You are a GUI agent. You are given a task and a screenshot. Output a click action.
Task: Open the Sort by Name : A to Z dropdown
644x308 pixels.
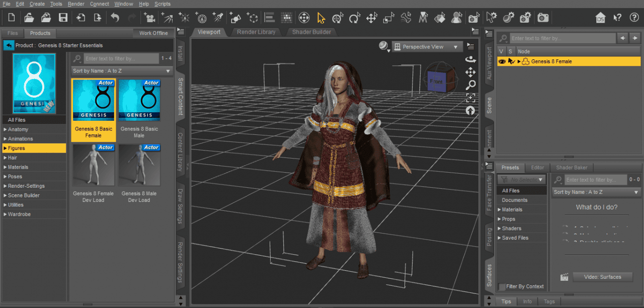(121, 70)
